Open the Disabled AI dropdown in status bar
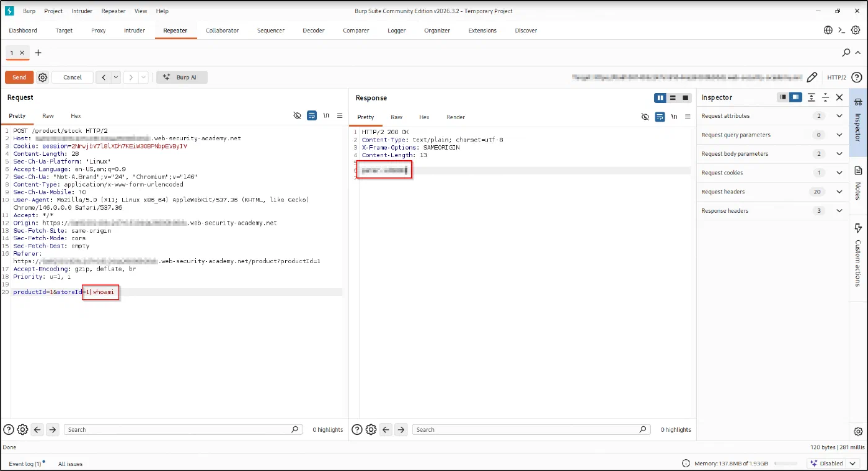This screenshot has width=868, height=471. click(834, 464)
